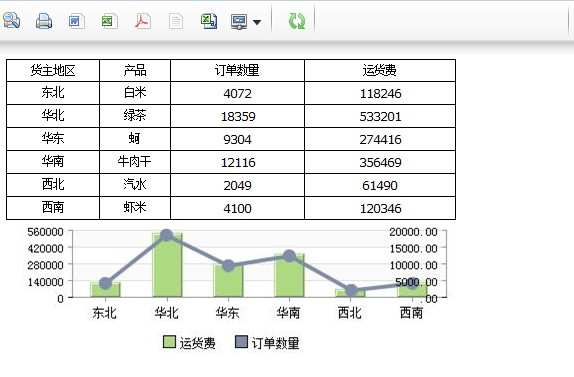This screenshot has height=377, width=574.
Task: Export report to Word document
Action: [77, 21]
